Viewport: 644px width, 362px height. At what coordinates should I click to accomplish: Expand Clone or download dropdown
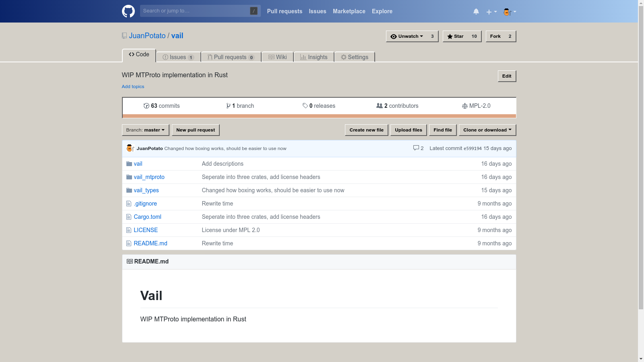487,130
